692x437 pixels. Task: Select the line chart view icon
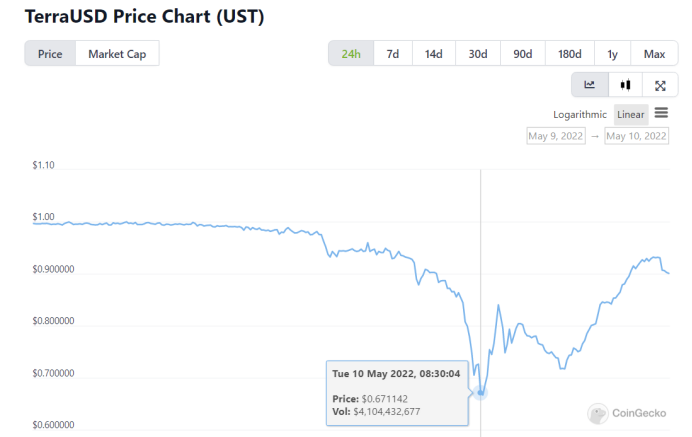(590, 85)
